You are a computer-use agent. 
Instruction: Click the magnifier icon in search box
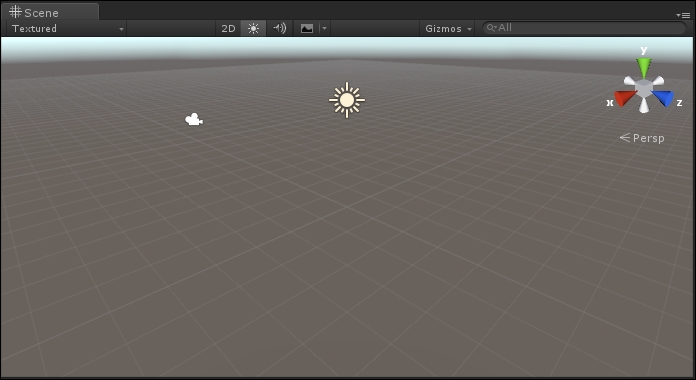(491, 28)
